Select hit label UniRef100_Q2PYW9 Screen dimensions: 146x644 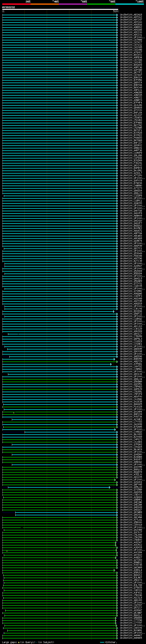tap(131, 70)
